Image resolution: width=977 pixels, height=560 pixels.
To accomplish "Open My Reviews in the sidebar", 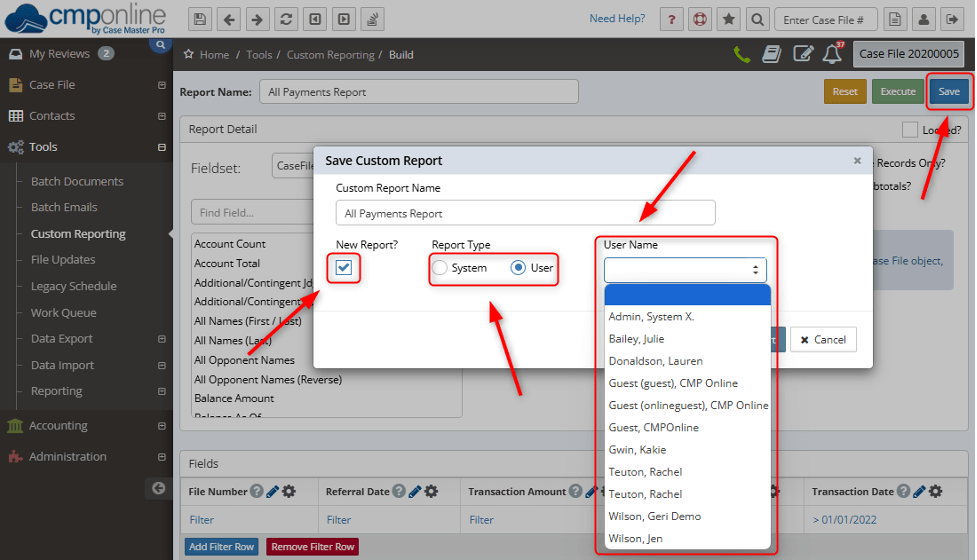I will 59,54.
